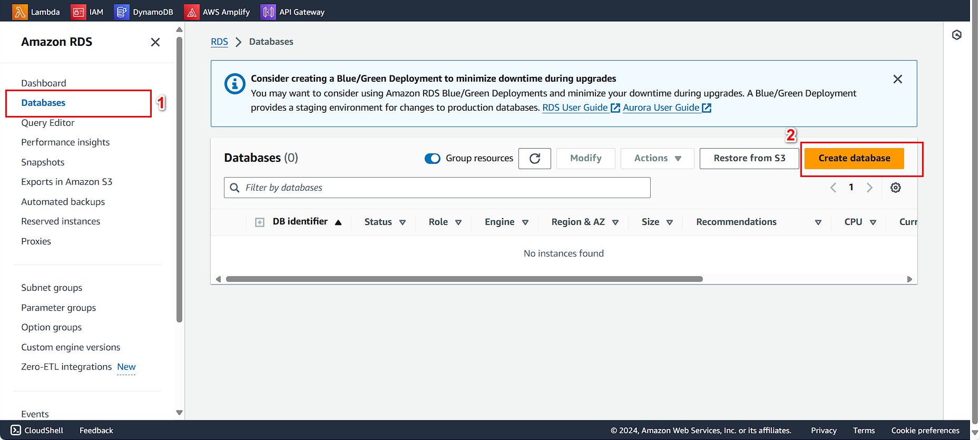The height and width of the screenshot is (440, 980).
Task: Click external link icon after Aurora User Guide
Action: (707, 108)
